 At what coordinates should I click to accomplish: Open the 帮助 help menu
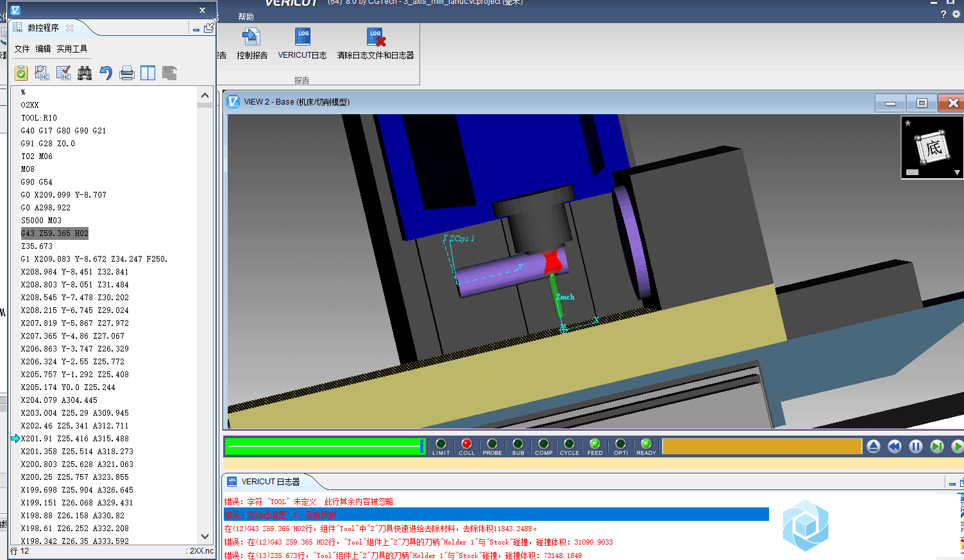(x=246, y=17)
